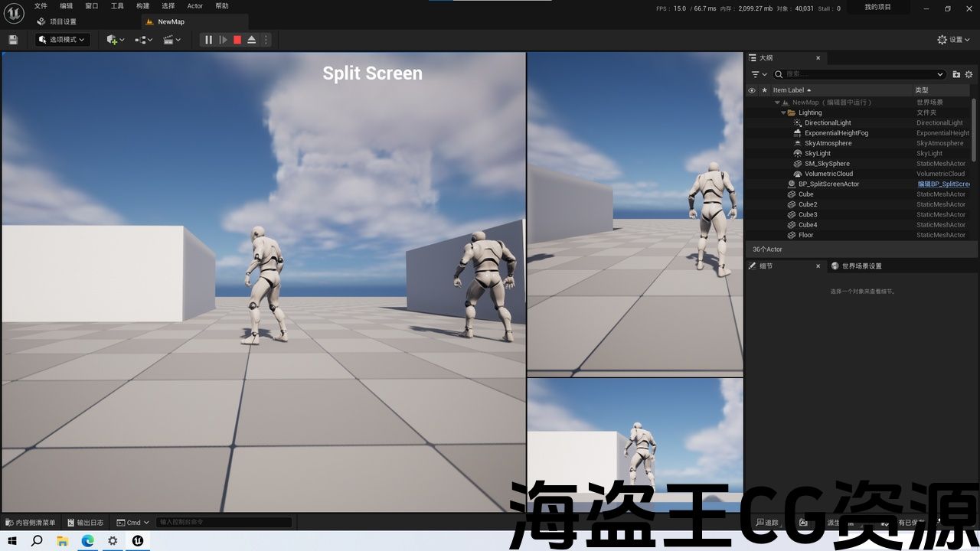The height and width of the screenshot is (551, 980).
Task: Open the 工具 menu
Action: click(117, 6)
